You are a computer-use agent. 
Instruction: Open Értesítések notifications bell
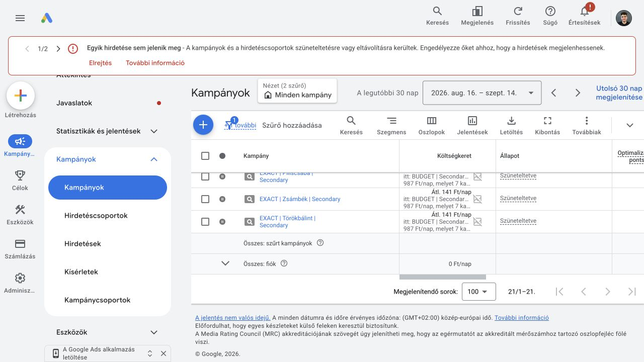pos(584,16)
